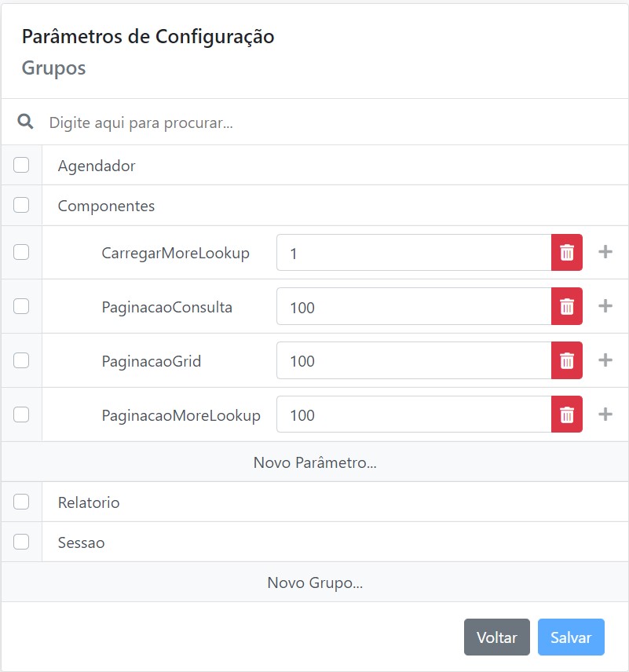
Task: Delete PaginacaoMoreLookup via trash icon
Action: [567, 415]
